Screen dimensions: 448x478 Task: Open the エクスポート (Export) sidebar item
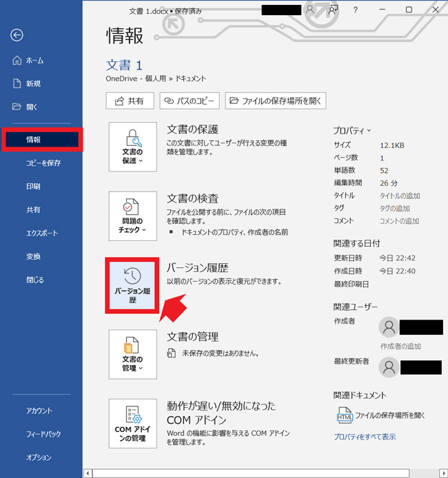42,233
